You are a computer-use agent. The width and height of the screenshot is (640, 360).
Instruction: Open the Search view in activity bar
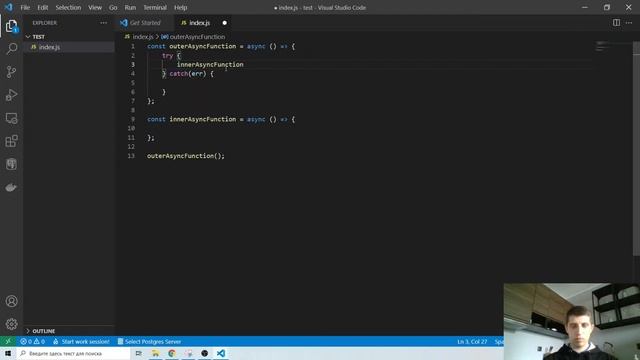tap(11, 49)
